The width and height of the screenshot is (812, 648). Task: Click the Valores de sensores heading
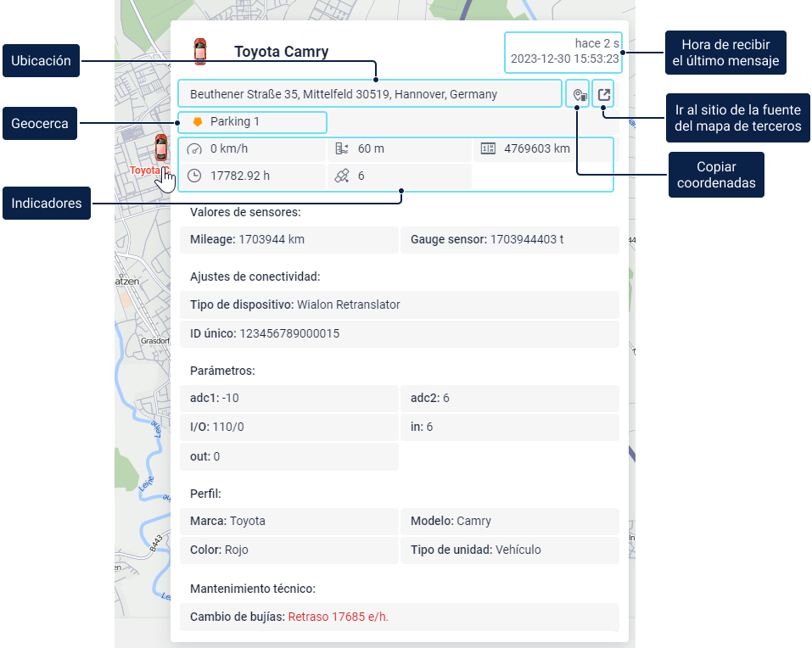coord(245,212)
